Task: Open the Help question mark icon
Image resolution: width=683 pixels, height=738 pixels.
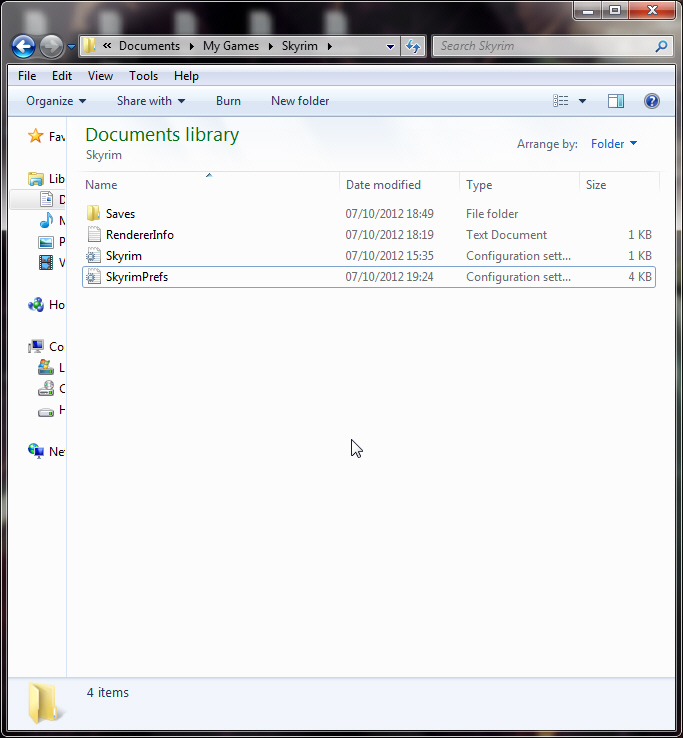Action: pos(652,101)
